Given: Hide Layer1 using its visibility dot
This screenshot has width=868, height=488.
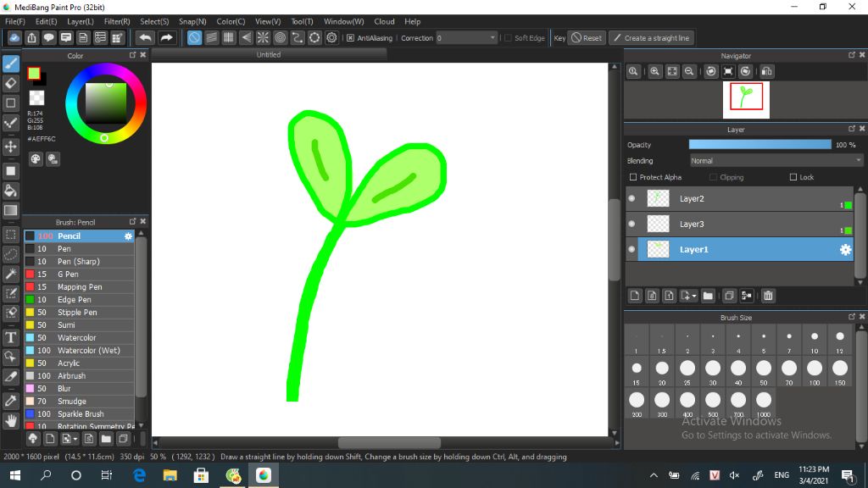Looking at the screenshot, I should tap(632, 250).
